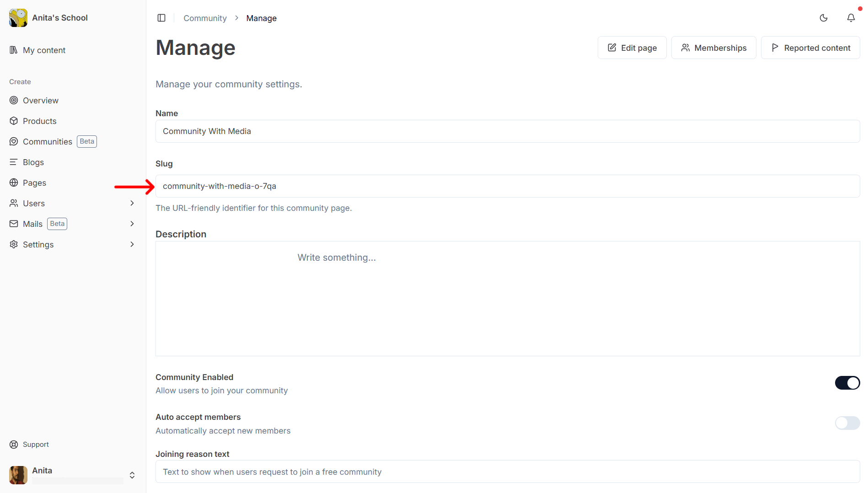This screenshot has height=493, width=868.
Task: Collapse the sidebar with the panel icon
Action: tap(161, 18)
